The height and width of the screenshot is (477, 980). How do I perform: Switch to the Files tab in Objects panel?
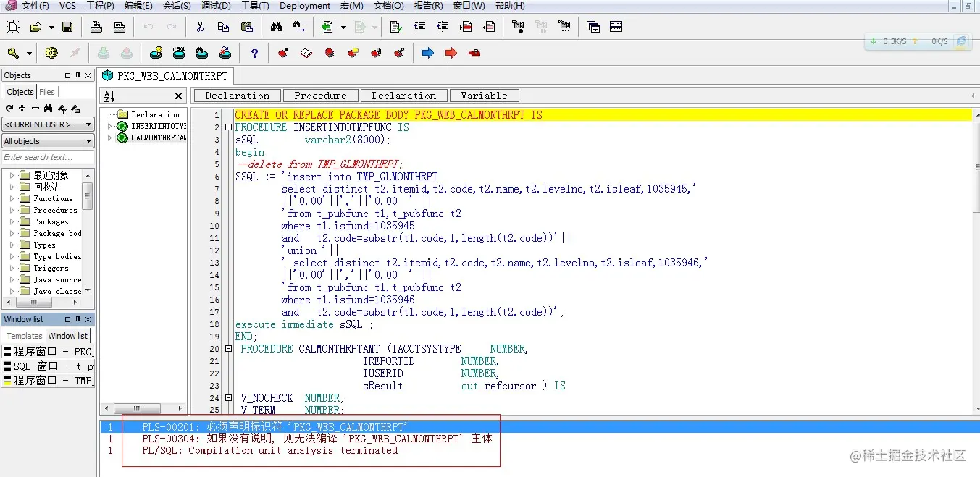pos(47,92)
